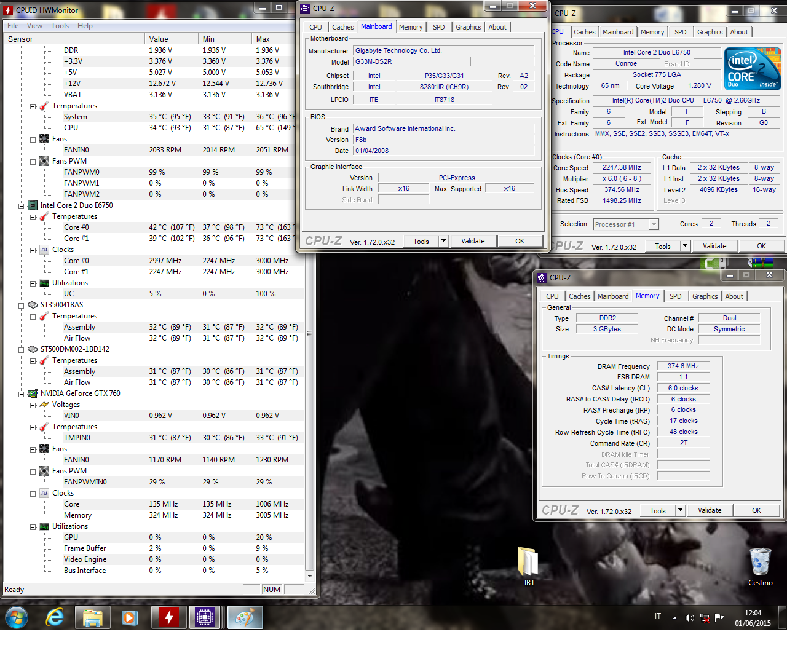
Task: Collapse the ST3500418AS drive node
Action: tap(22, 306)
